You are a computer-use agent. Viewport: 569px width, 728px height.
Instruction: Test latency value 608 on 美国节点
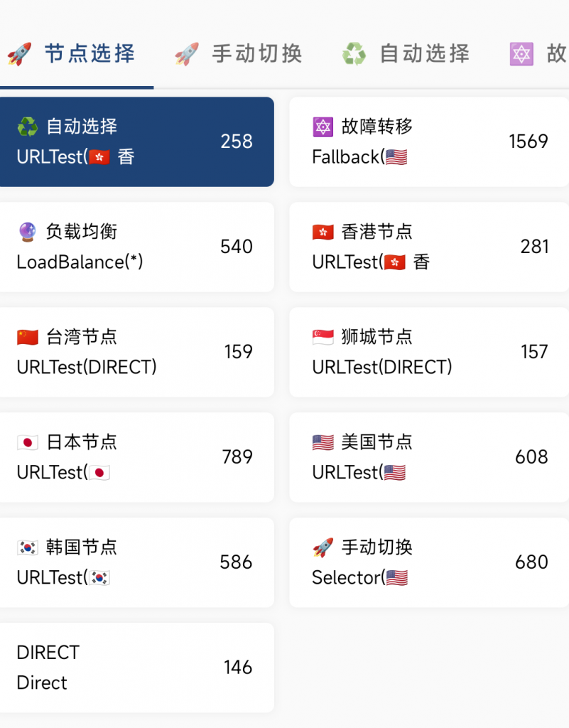531,457
